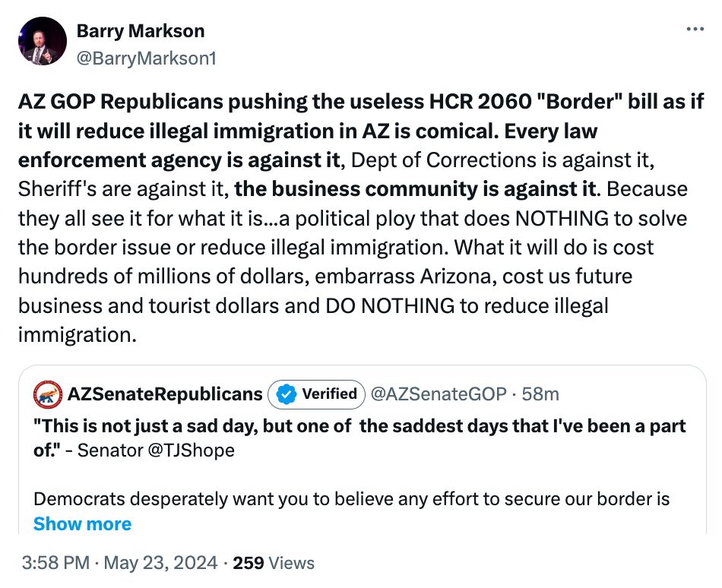Click the 259 Views count
The image size is (722, 588).
(x=273, y=563)
